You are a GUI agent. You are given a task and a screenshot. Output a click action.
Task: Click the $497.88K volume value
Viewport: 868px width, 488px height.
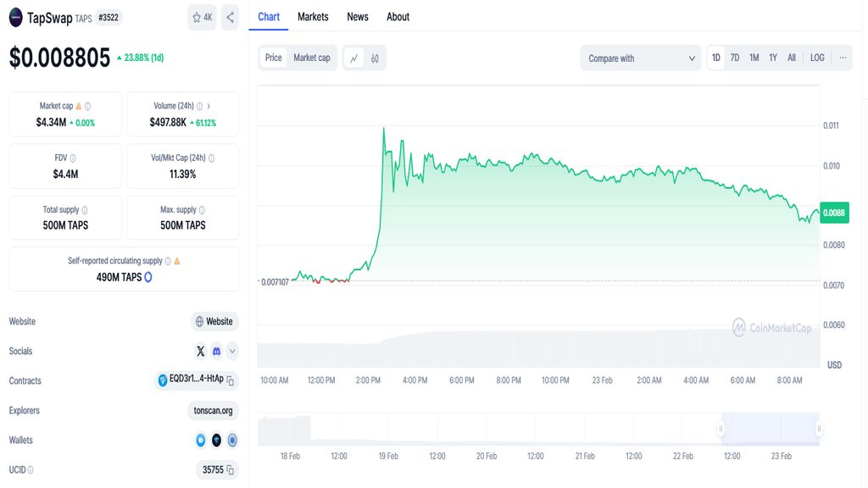tap(168, 122)
